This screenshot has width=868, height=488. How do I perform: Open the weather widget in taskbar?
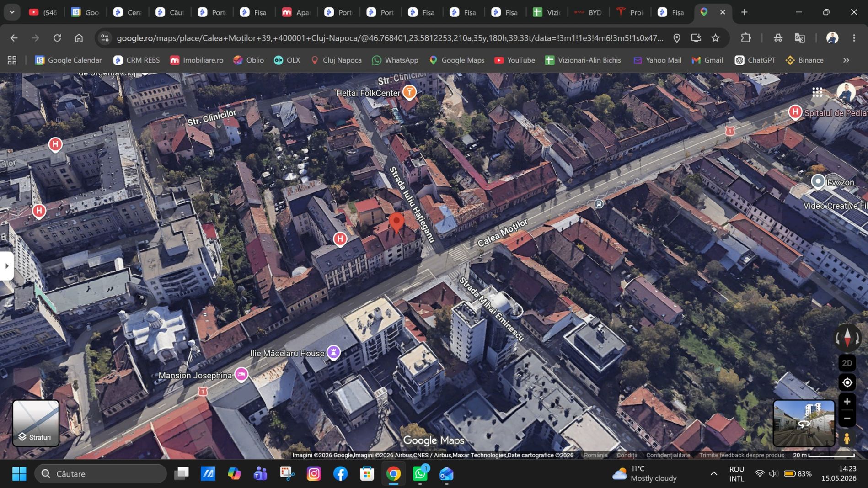(x=645, y=474)
